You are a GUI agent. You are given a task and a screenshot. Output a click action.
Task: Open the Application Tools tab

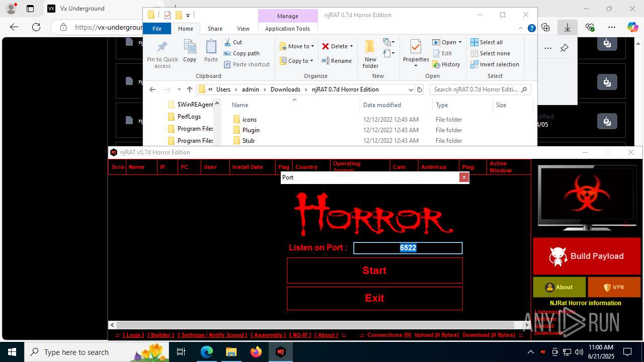point(287,29)
